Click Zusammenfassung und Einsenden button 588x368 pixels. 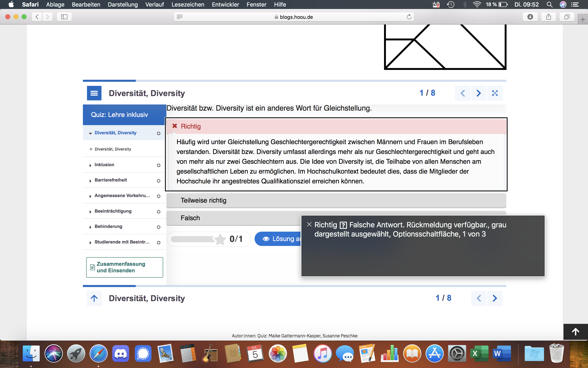tap(124, 267)
